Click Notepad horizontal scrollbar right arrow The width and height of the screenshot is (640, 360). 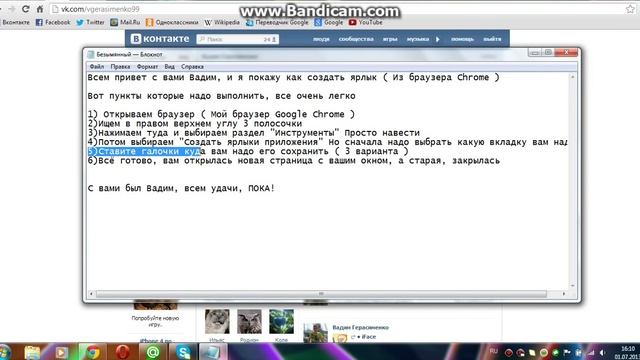click(564, 293)
